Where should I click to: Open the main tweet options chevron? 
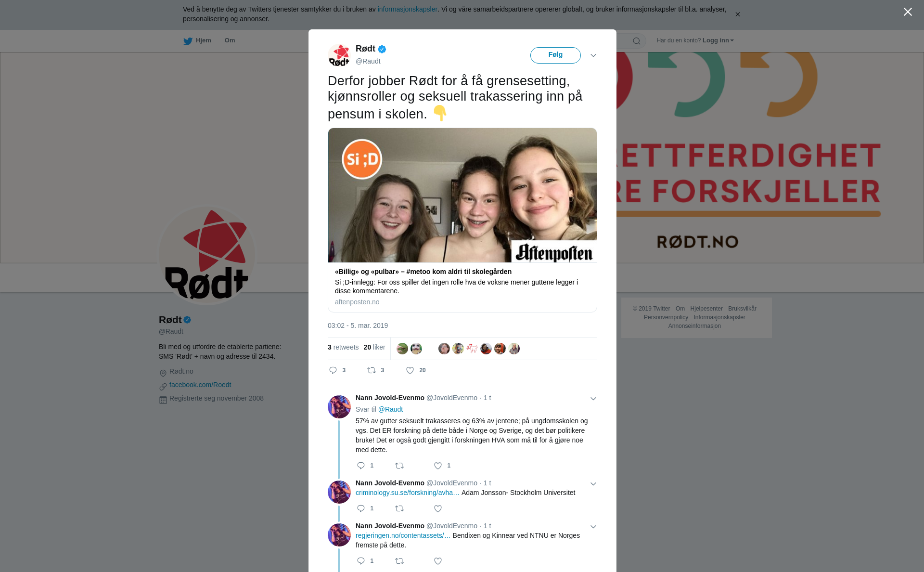click(593, 55)
